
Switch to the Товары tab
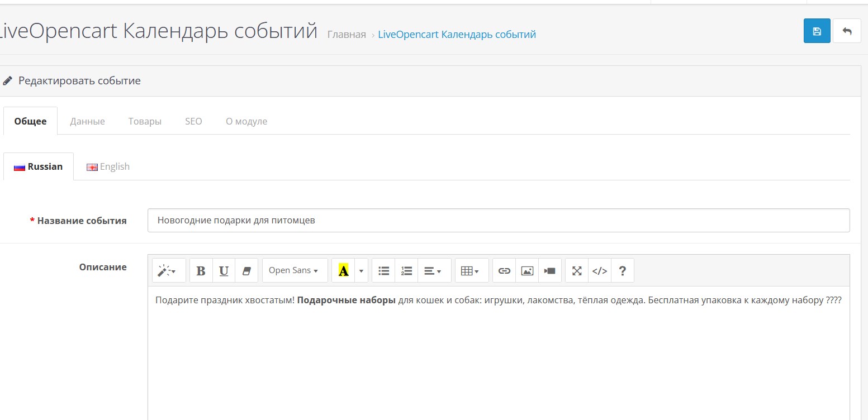145,121
